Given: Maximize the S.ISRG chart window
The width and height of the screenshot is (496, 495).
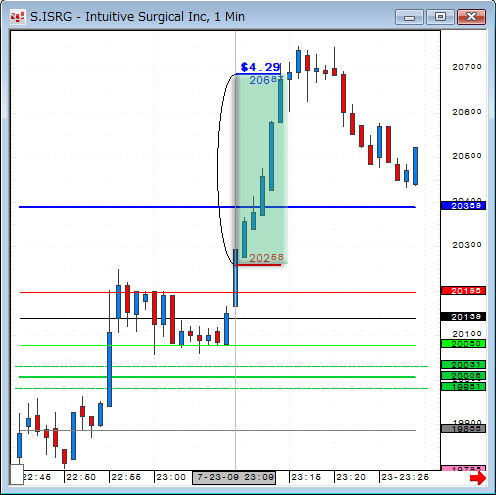Looking at the screenshot, I should pos(440,17).
